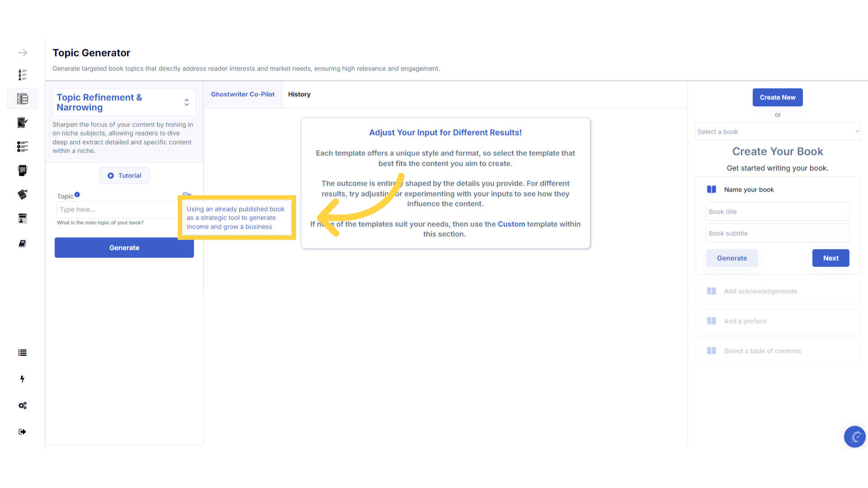Switch to the History tab
The width and height of the screenshot is (868, 488).
(x=299, y=94)
